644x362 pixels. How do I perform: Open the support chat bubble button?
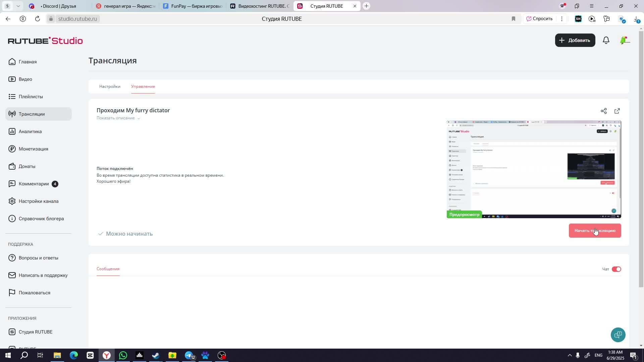(618, 335)
